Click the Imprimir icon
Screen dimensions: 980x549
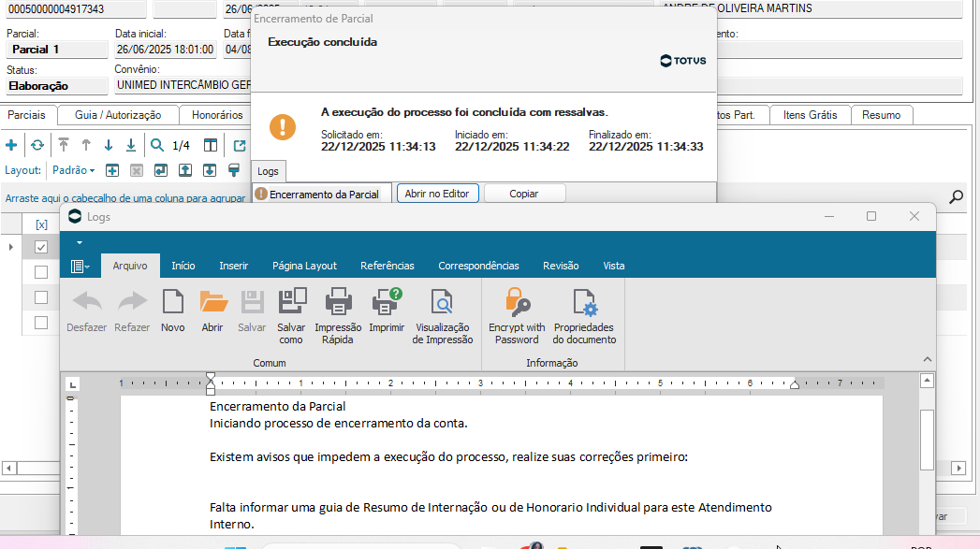point(387,311)
